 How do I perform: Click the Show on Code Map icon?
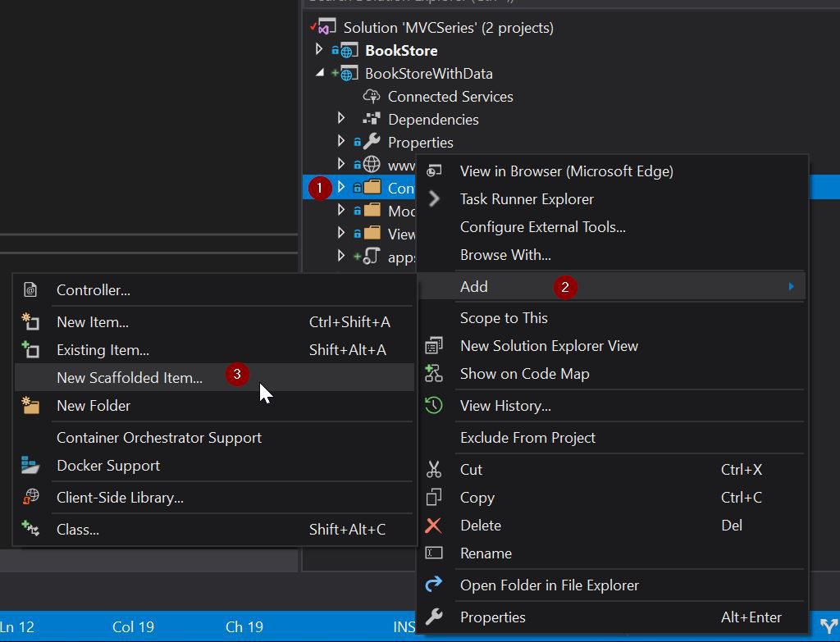[x=434, y=374]
